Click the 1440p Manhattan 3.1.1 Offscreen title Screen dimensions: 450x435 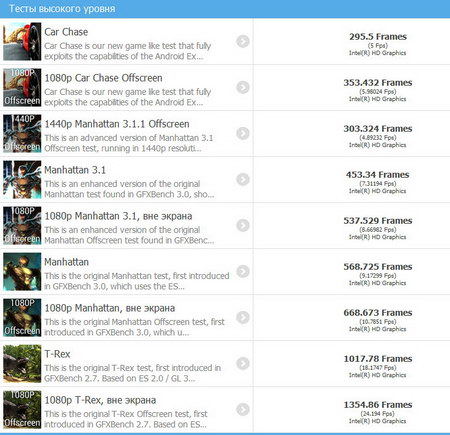[117, 124]
